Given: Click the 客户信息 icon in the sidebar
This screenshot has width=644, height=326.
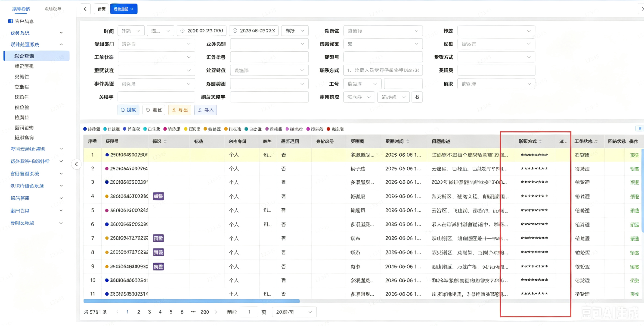Looking at the screenshot, I should 10,21.
